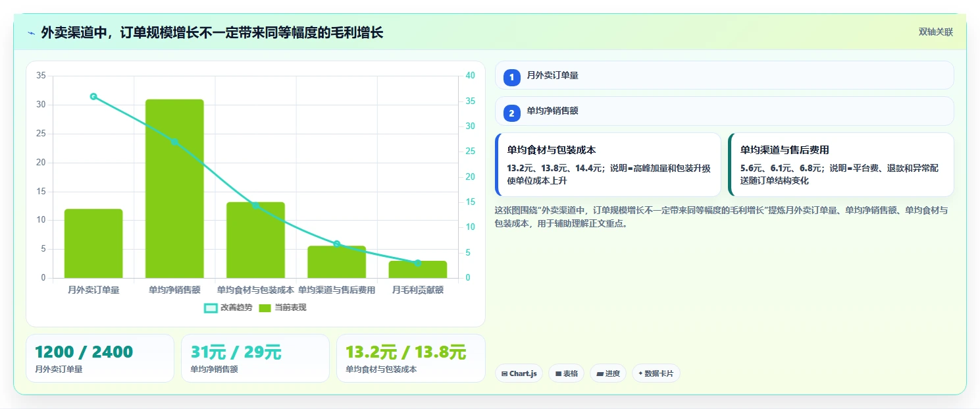Select the 进度 tag

pyautogui.click(x=608, y=373)
